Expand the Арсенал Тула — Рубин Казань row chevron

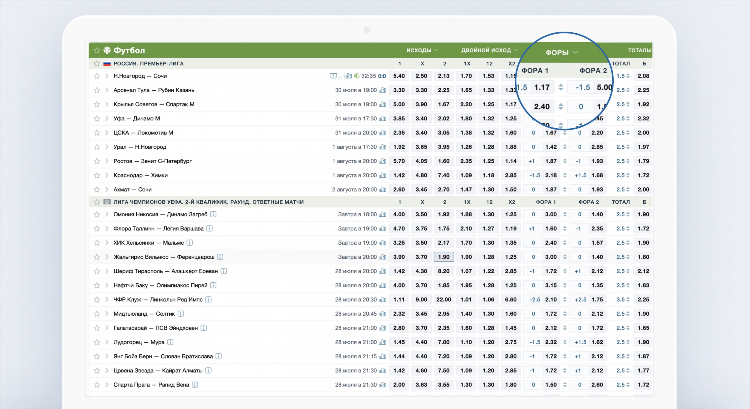click(x=107, y=90)
